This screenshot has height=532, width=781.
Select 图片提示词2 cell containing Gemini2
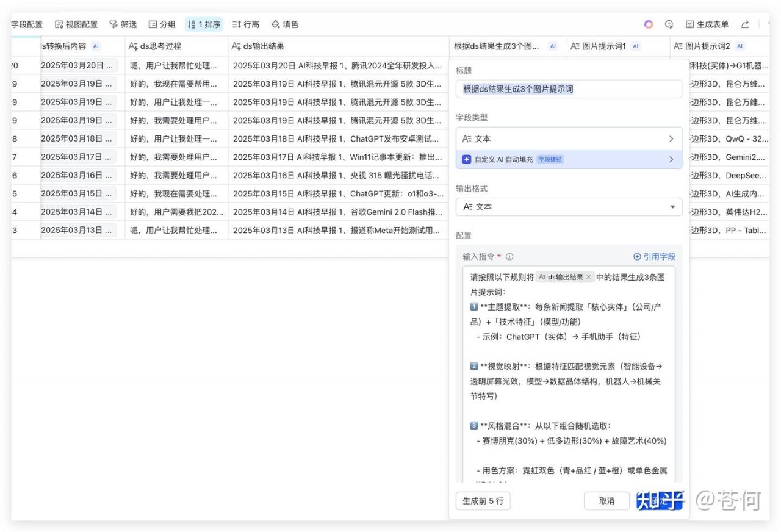(729, 157)
